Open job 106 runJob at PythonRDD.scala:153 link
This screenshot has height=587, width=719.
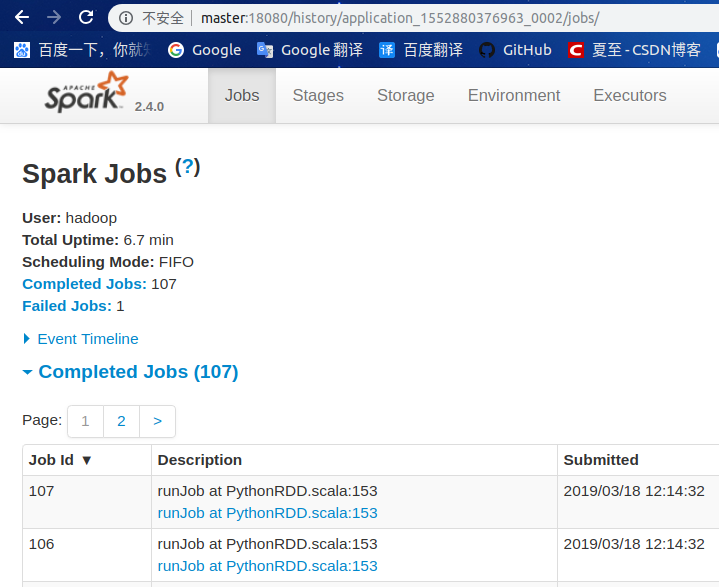click(x=267, y=565)
